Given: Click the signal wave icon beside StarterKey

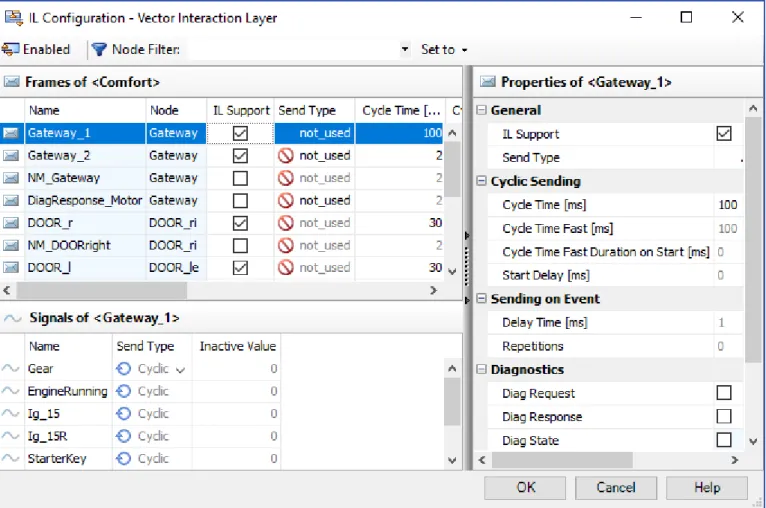Looking at the screenshot, I should tap(11, 459).
